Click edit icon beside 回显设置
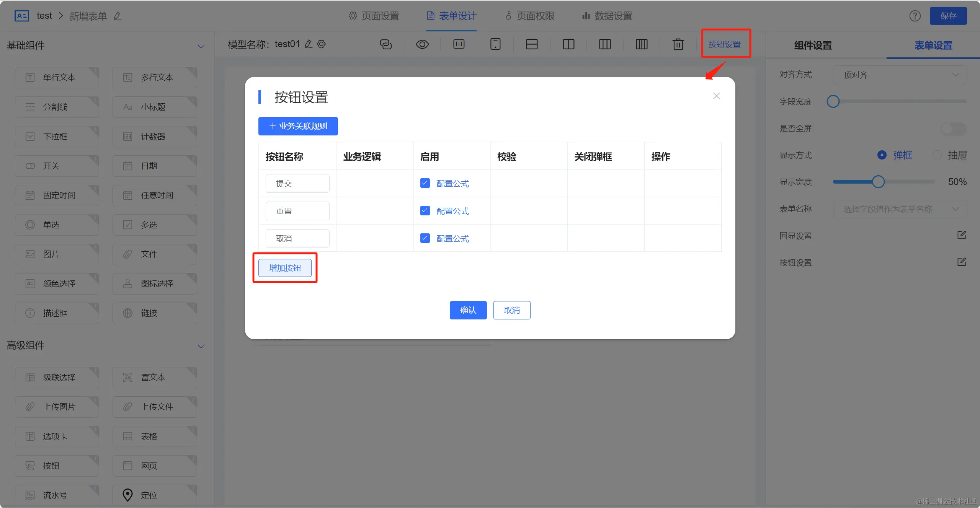The image size is (980, 508). [961, 235]
